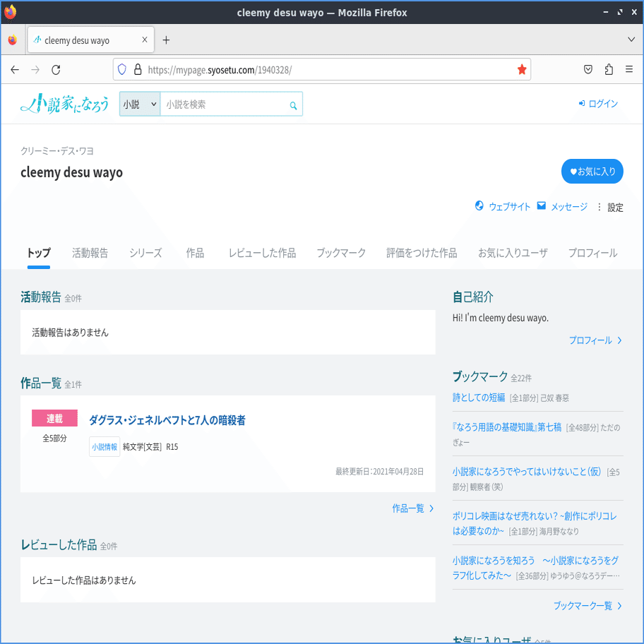Expand the list all tabs chevron
This screenshot has width=644, height=644.
pos(631,40)
